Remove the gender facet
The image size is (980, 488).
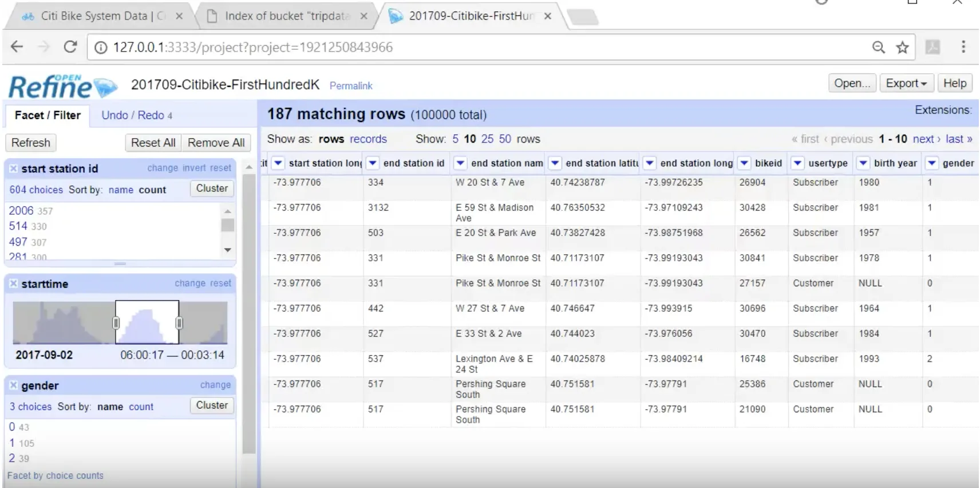[13, 385]
